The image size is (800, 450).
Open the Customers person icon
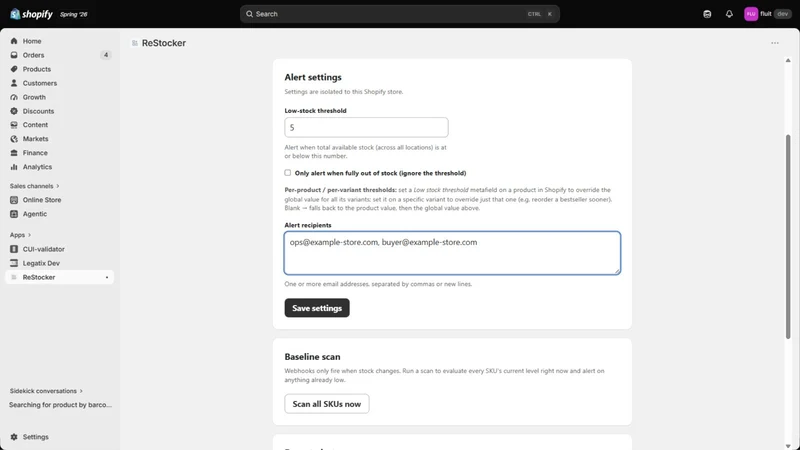14,83
